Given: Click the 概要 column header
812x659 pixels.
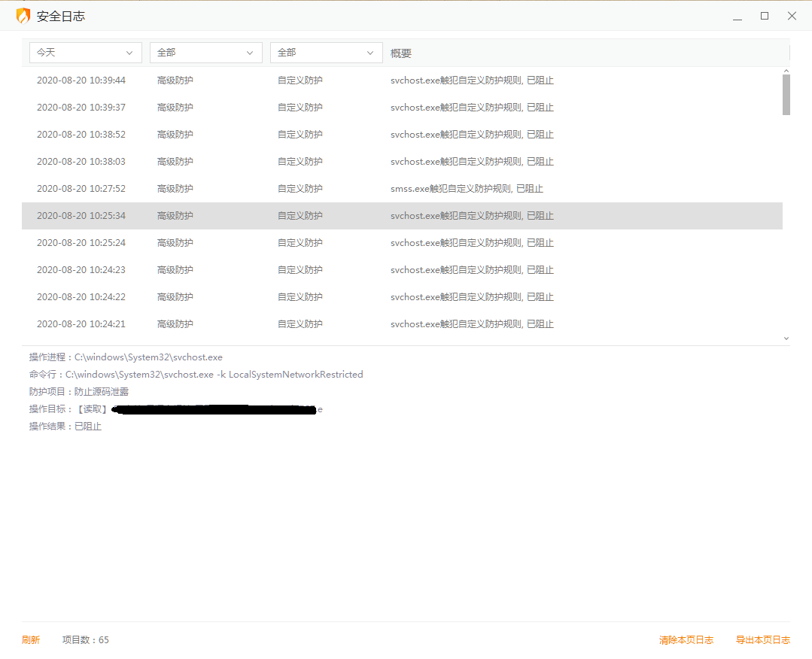Looking at the screenshot, I should (x=401, y=53).
